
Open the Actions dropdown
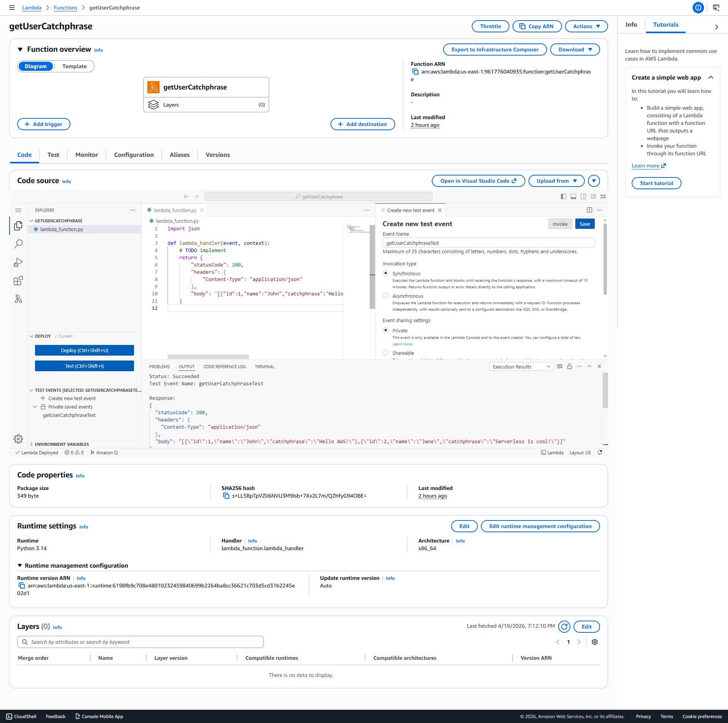point(586,26)
